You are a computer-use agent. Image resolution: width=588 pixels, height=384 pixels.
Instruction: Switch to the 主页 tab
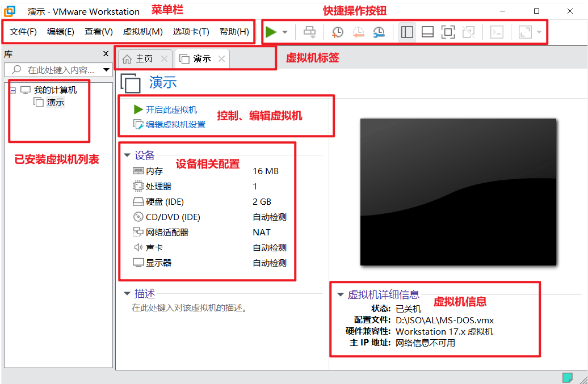pyautogui.click(x=144, y=57)
